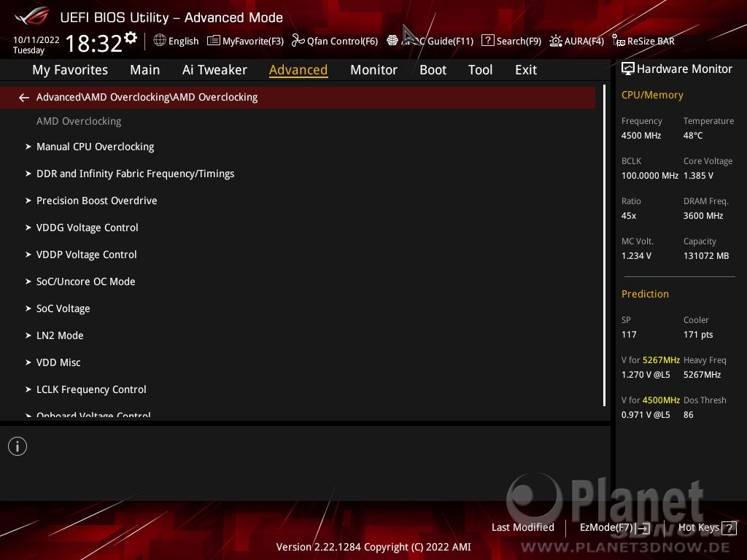Select the Exit tab

[526, 70]
